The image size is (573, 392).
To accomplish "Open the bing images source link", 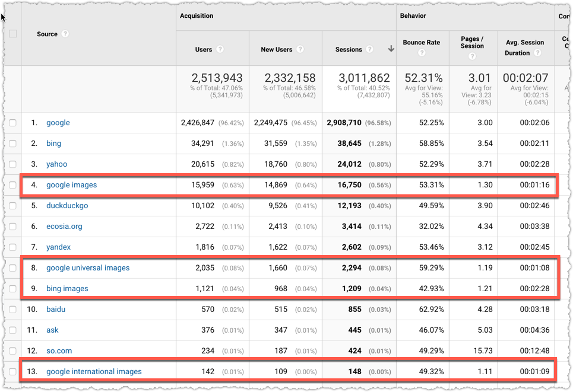I will [x=67, y=289].
